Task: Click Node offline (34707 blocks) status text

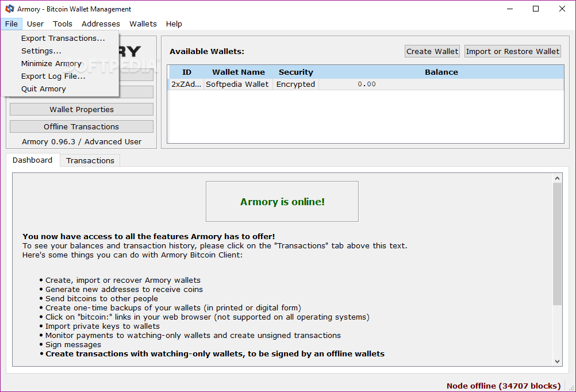Action: coord(503,386)
